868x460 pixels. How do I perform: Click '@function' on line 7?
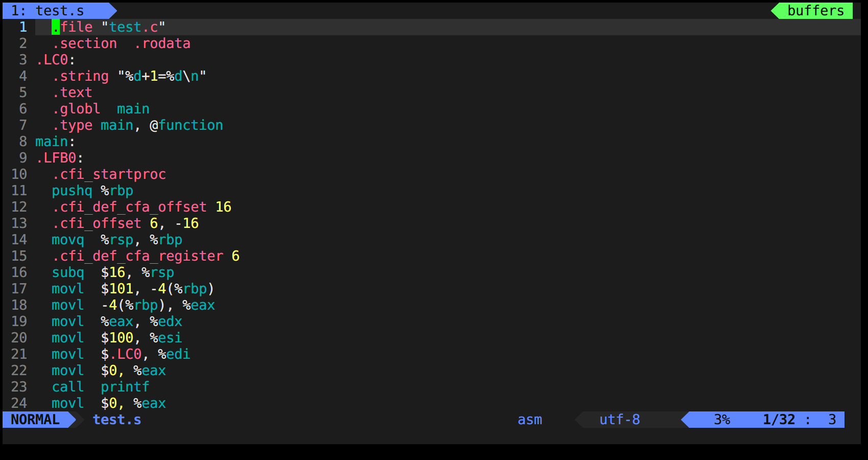coord(186,125)
